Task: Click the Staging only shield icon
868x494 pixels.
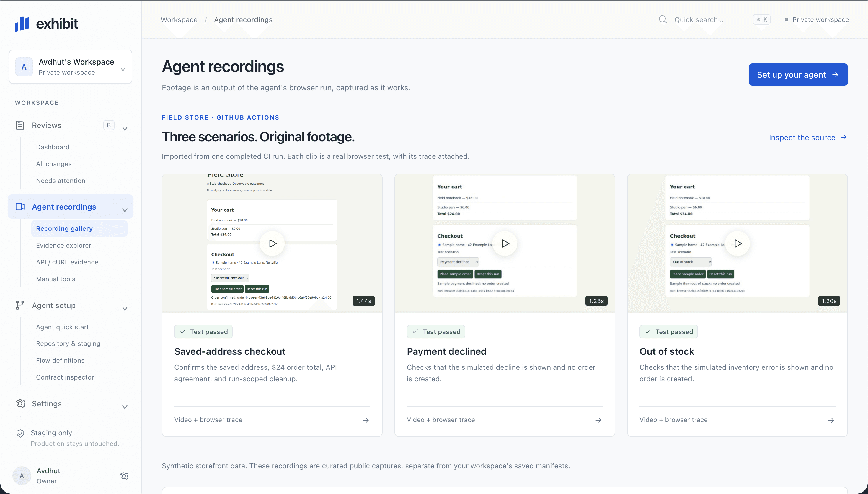Action: (20, 433)
